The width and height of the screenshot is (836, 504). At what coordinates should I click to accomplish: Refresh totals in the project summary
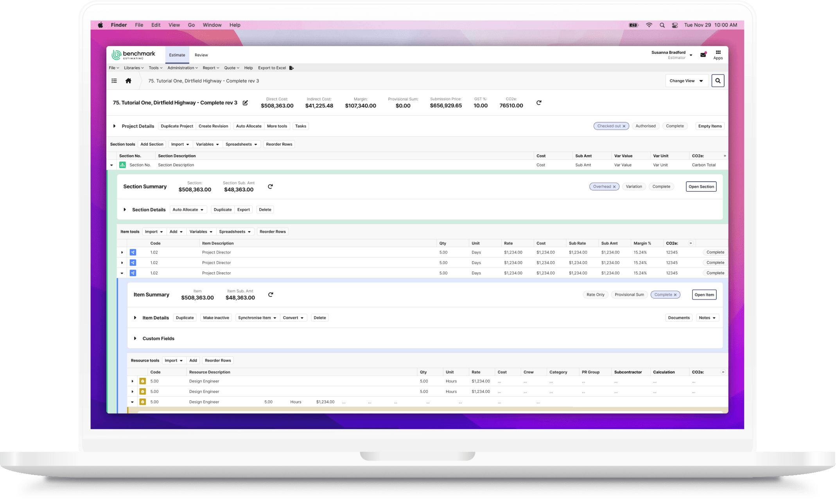coord(539,103)
